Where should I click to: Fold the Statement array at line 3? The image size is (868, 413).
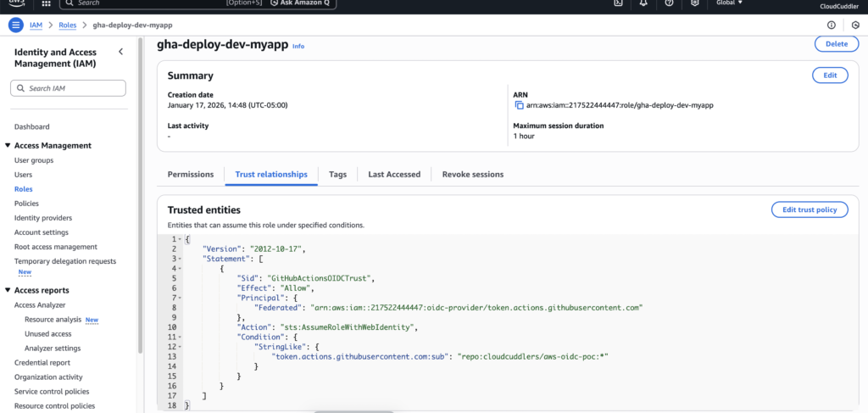pos(181,259)
